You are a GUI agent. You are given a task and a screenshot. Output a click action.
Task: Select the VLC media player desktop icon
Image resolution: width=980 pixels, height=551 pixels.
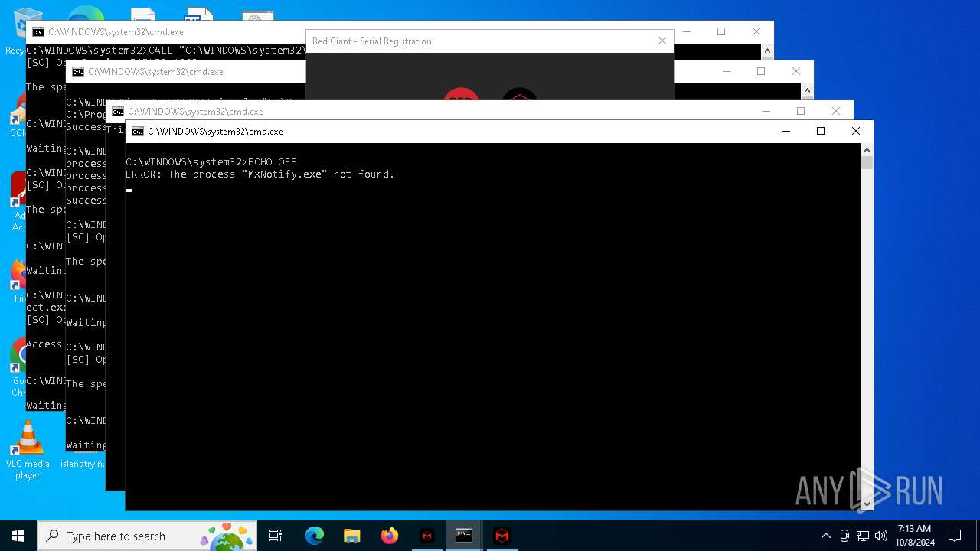click(28, 450)
